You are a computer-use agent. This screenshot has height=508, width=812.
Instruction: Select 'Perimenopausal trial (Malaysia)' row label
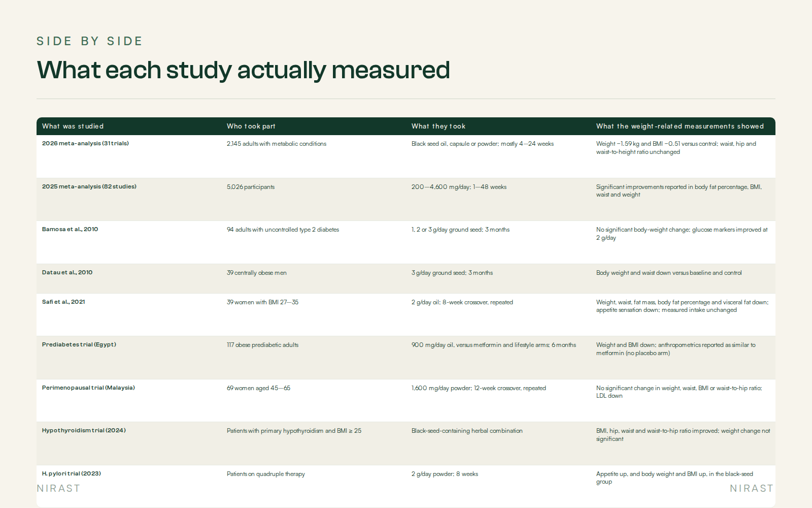tap(88, 388)
